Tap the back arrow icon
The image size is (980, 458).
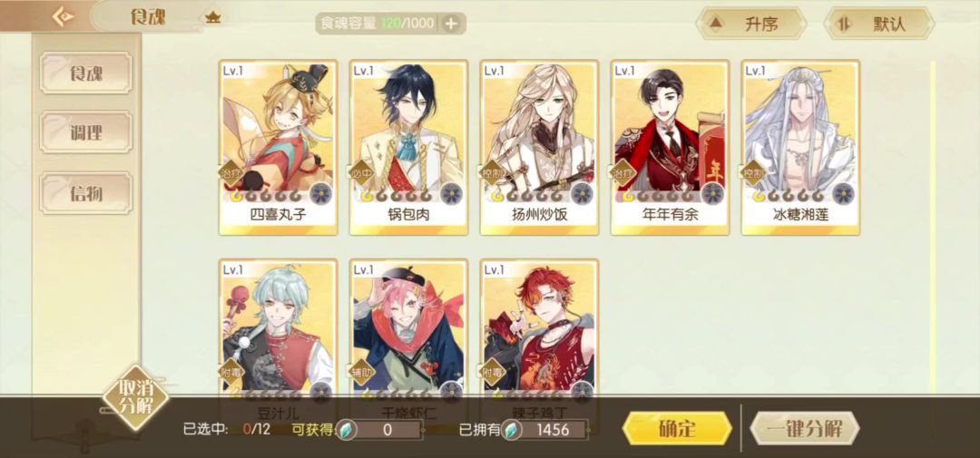pyautogui.click(x=64, y=17)
